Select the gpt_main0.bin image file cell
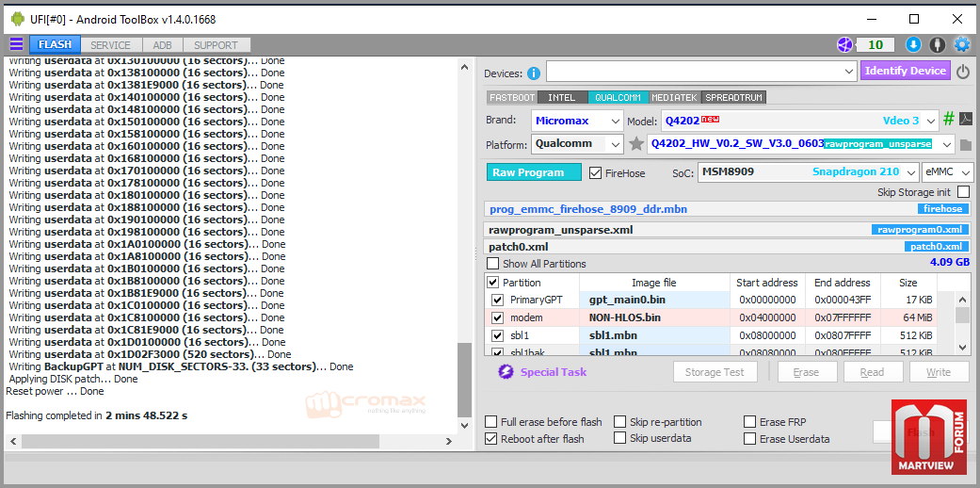 click(654, 300)
